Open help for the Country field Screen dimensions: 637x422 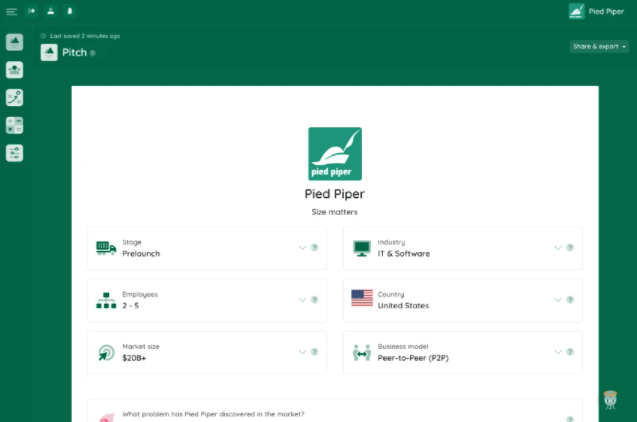click(x=570, y=300)
